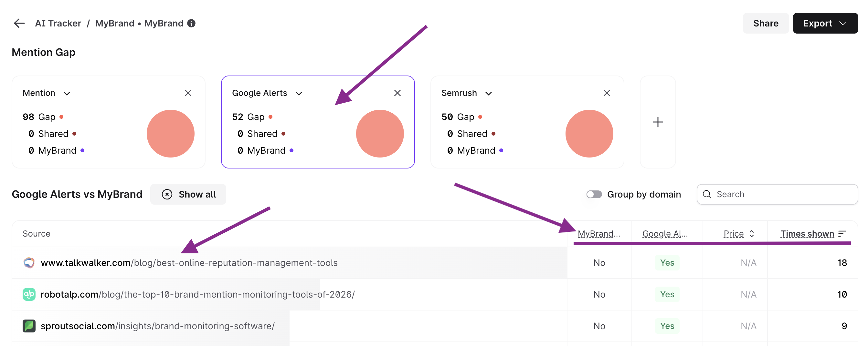Click the Times shown sort icon
Image resolution: width=868 pixels, height=346 pixels.
[842, 234]
